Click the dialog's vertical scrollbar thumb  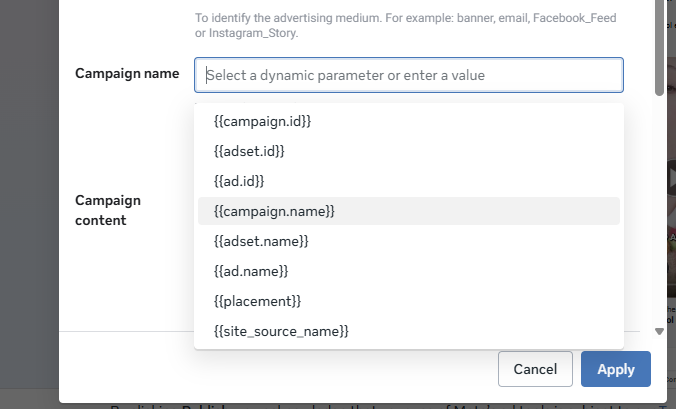[659, 50]
